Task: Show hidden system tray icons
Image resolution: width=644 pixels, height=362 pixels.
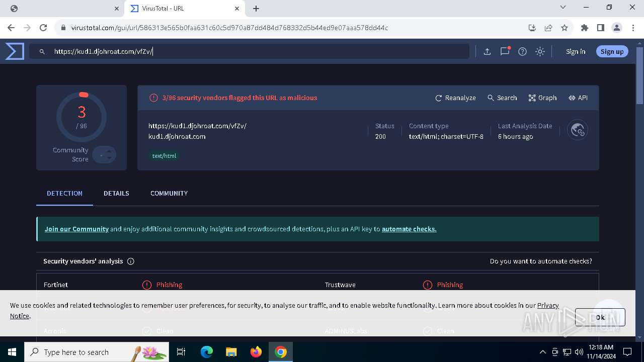Action: [542, 352]
